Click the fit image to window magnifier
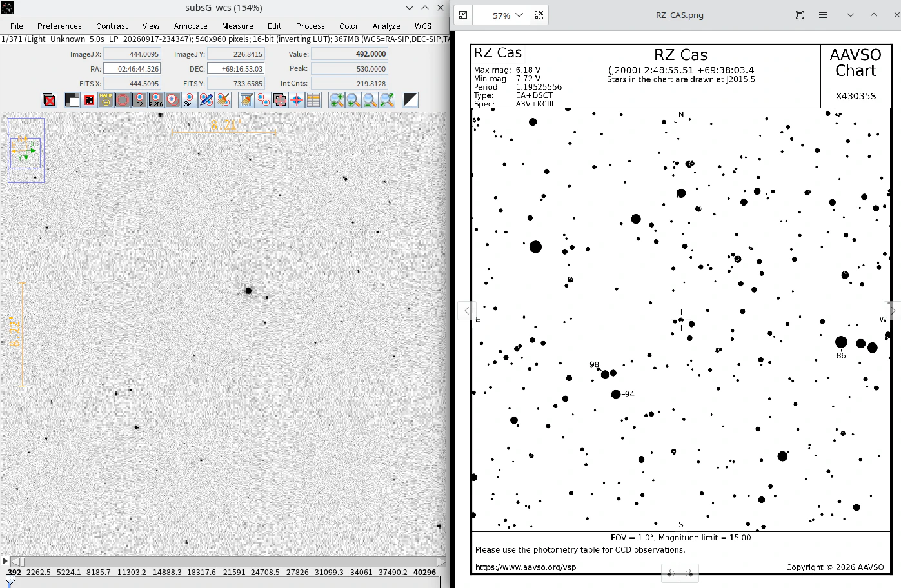The image size is (901, 588). pos(387,100)
